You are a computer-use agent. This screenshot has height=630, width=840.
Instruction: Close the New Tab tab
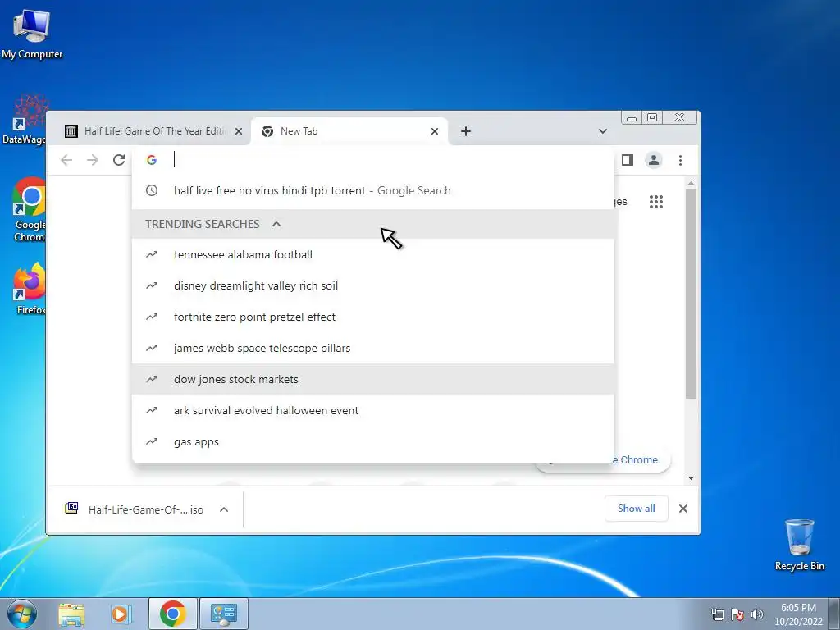click(435, 131)
